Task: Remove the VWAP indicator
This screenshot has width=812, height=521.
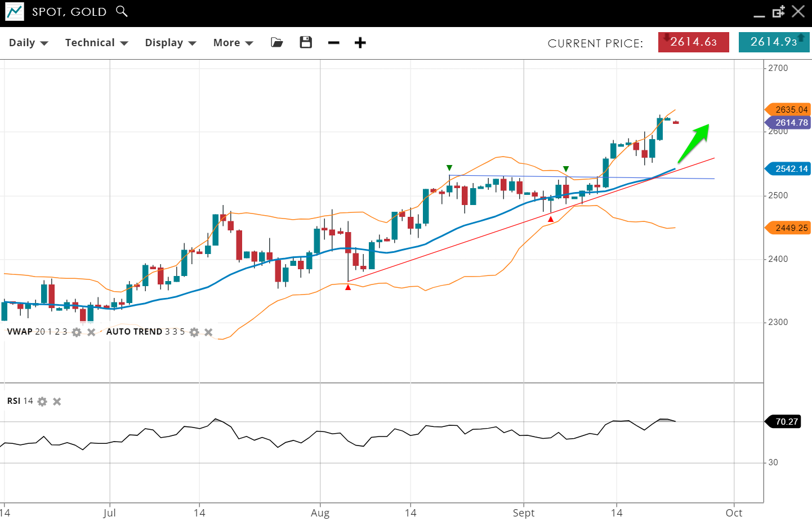Action: 91,332
